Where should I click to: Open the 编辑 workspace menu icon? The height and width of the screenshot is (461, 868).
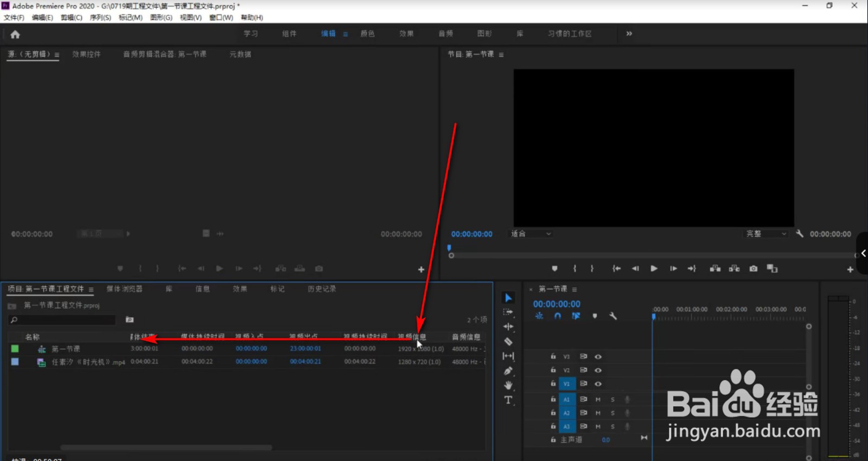tap(345, 34)
